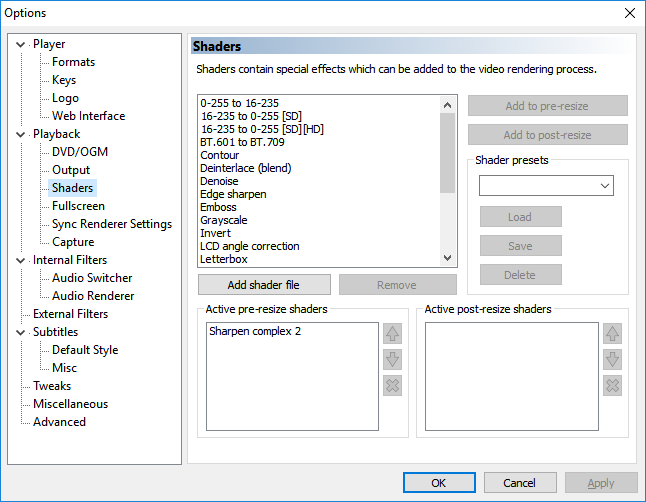Collapse the Playback tree node
Screen dimensions: 646x502
pos(20,134)
